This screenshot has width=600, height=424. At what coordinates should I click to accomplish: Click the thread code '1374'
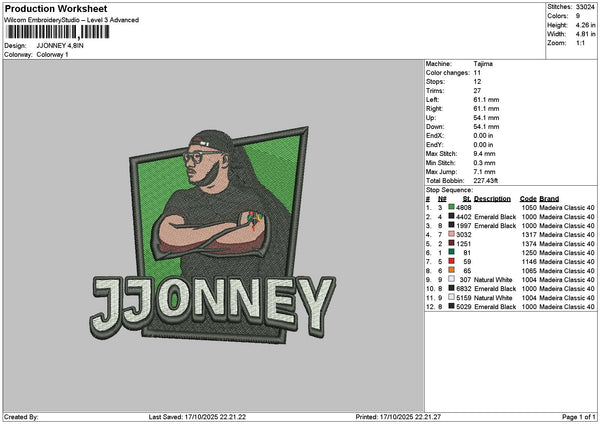(529, 244)
